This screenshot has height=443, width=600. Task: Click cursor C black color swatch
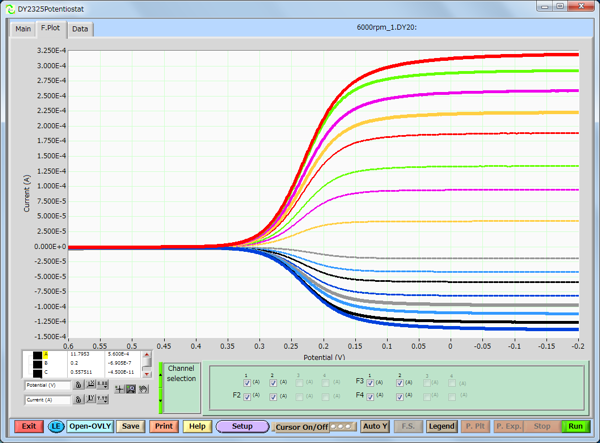(x=38, y=373)
